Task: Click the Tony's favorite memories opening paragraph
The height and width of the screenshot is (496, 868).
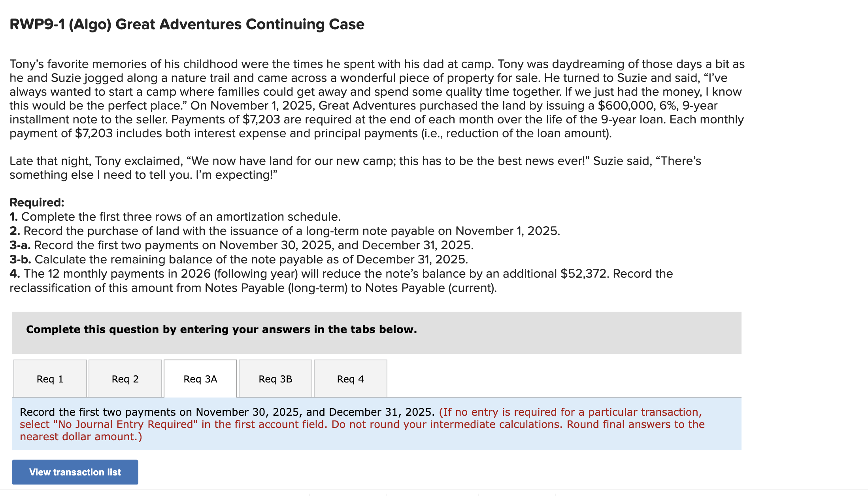Action: coord(376,99)
